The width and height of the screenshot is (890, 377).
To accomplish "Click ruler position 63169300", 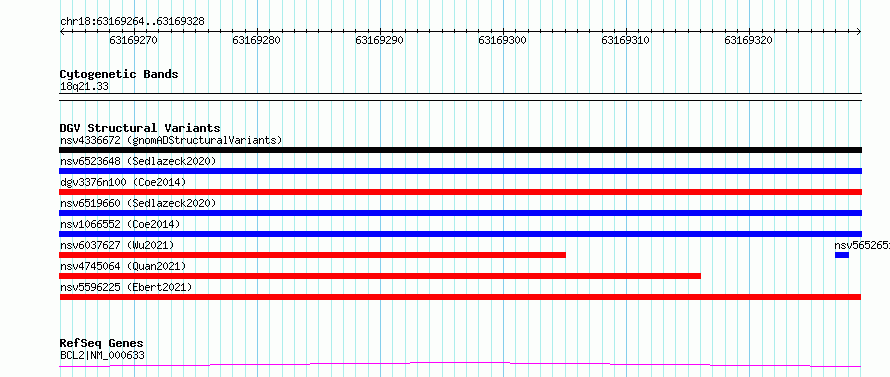I will tap(503, 40).
